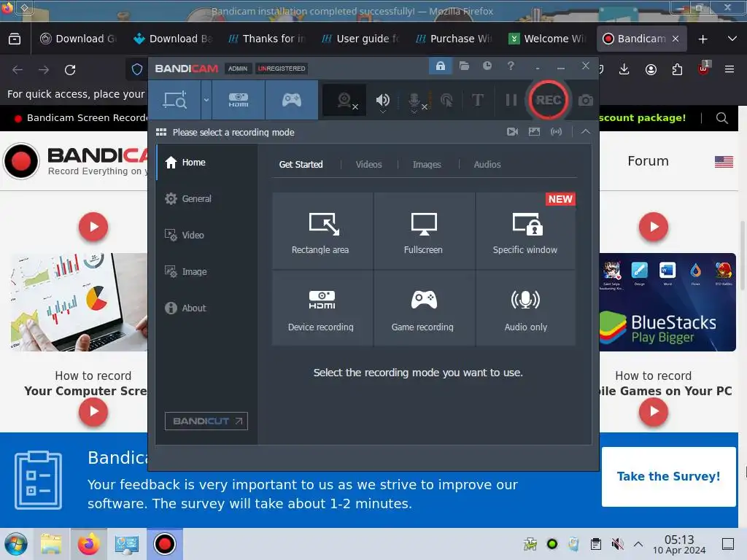The width and height of the screenshot is (747, 560).
Task: Show hidden tray icons chevron
Action: pyautogui.click(x=638, y=544)
